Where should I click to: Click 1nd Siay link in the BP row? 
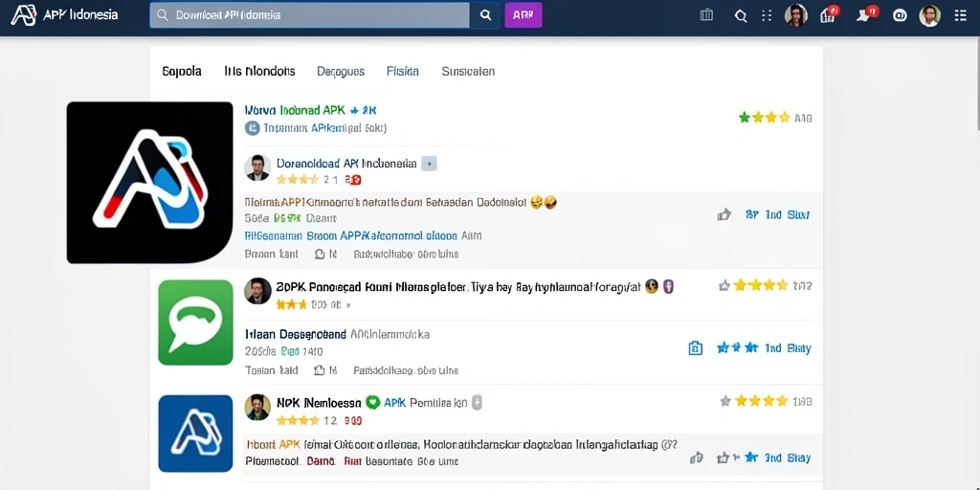pos(788,215)
